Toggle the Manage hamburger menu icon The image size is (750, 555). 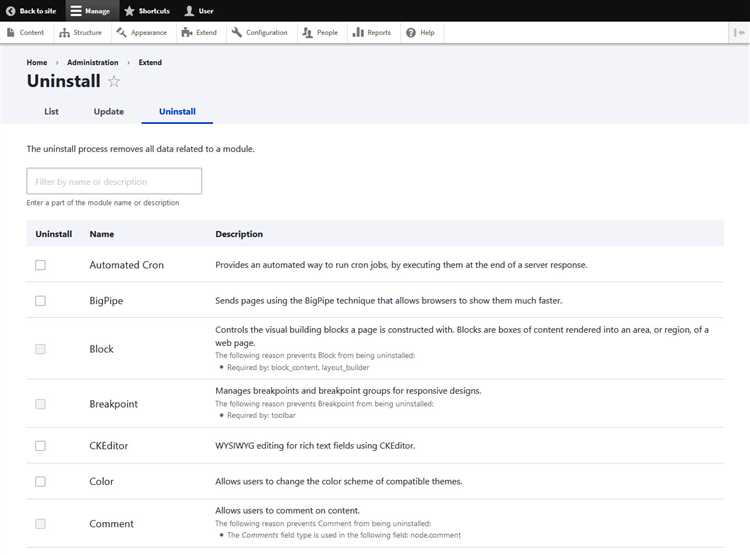(76, 11)
